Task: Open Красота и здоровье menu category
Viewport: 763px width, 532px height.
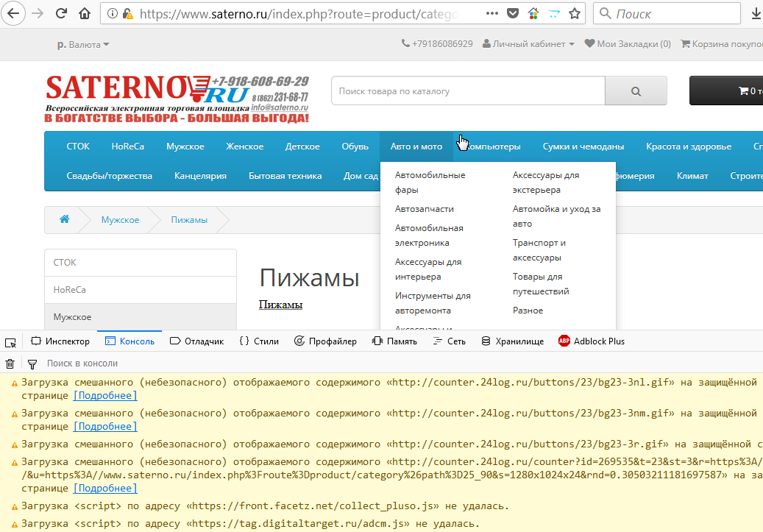Action: [x=689, y=146]
